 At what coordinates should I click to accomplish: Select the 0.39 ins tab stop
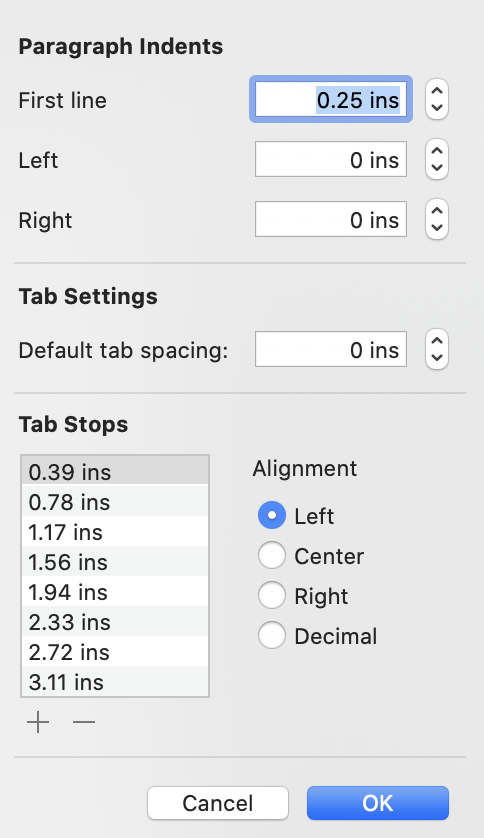tap(115, 471)
